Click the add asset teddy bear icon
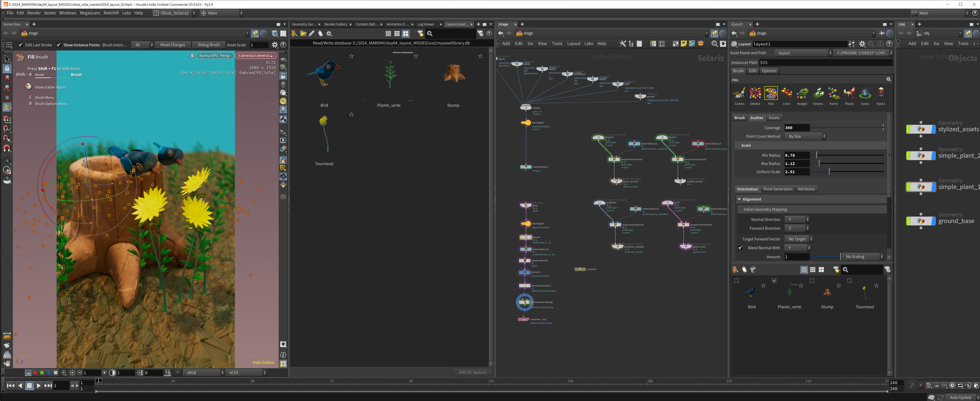The image size is (980, 401). tap(735, 270)
